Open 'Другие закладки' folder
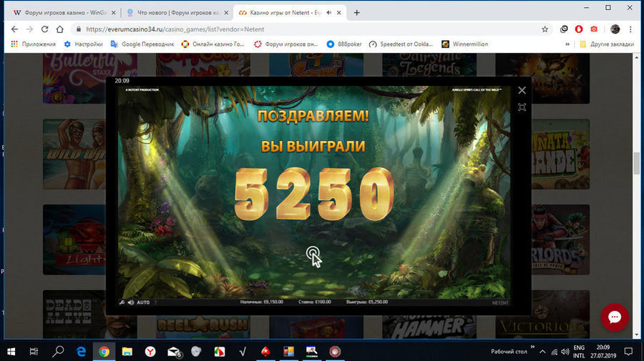The width and height of the screenshot is (644, 361). (607, 44)
